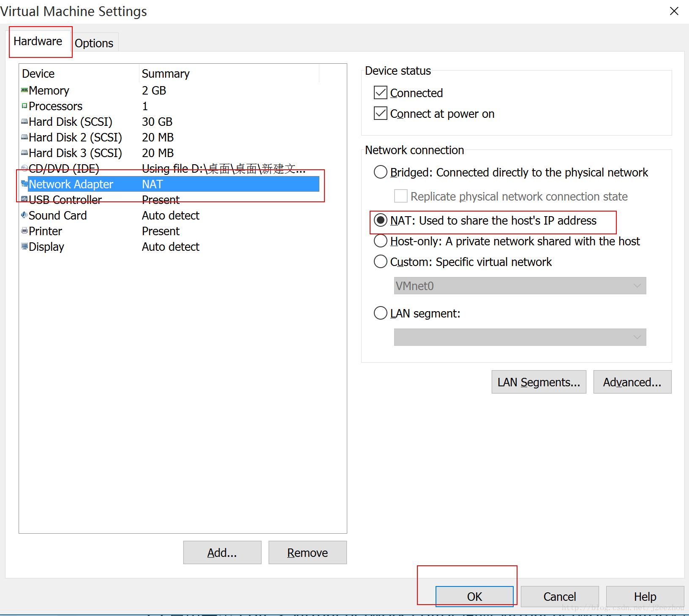Viewport: 689px width, 616px height.
Task: Click the Add... button
Action: pos(222,553)
